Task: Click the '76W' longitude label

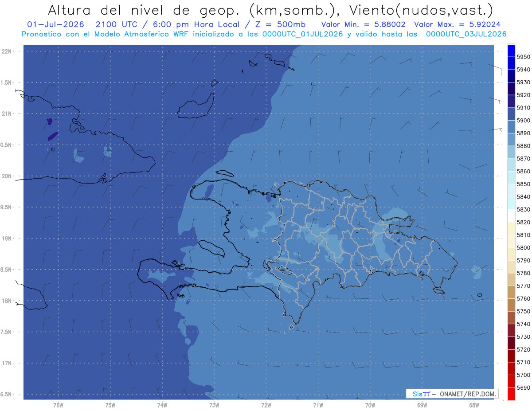Action: click(x=58, y=405)
